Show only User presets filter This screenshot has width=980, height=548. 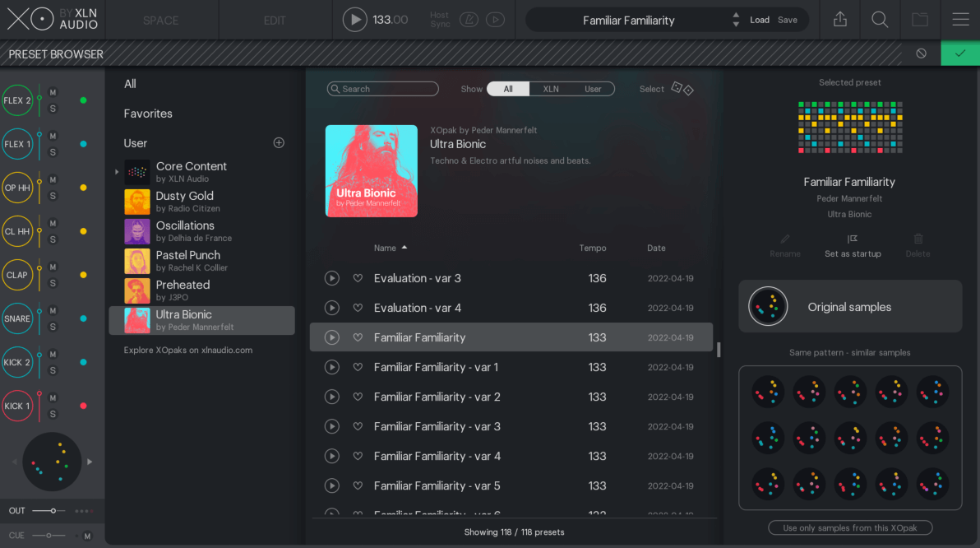point(593,89)
